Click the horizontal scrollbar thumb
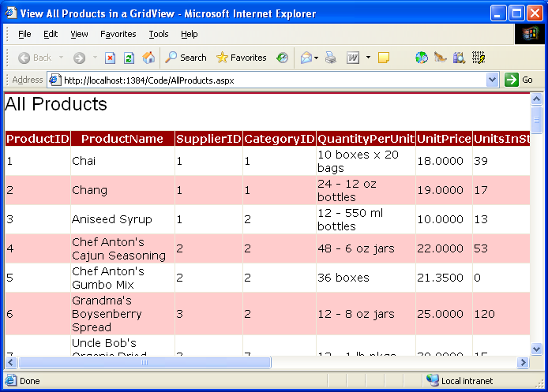The width and height of the screenshot is (548, 392). coord(145,362)
